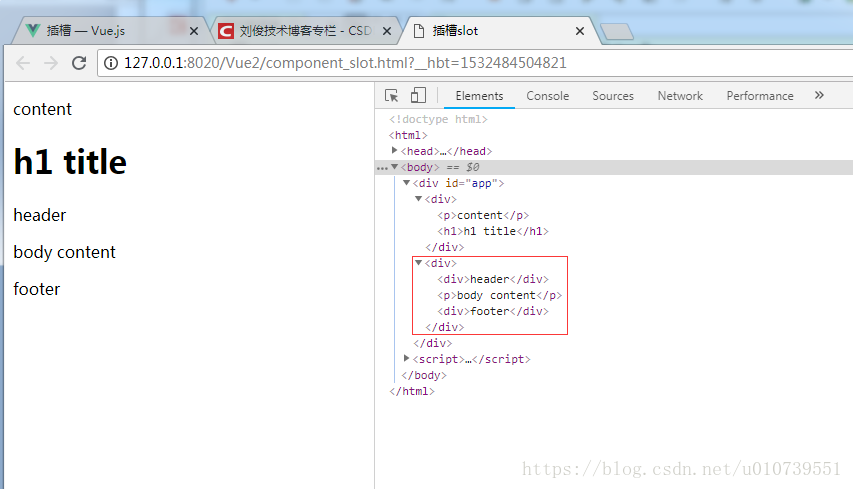This screenshot has height=489, width=853.
Task: Open a new browser tab
Action: [617, 32]
